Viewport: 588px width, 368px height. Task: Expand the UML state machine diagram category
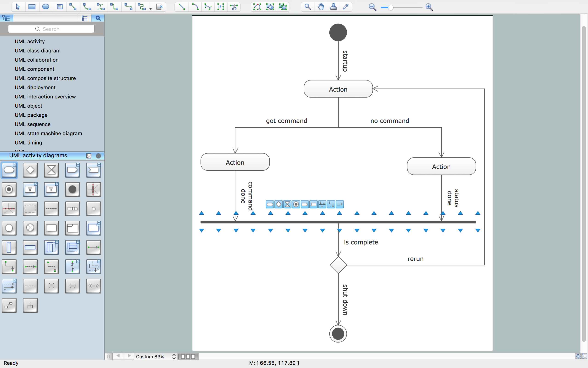tap(48, 133)
